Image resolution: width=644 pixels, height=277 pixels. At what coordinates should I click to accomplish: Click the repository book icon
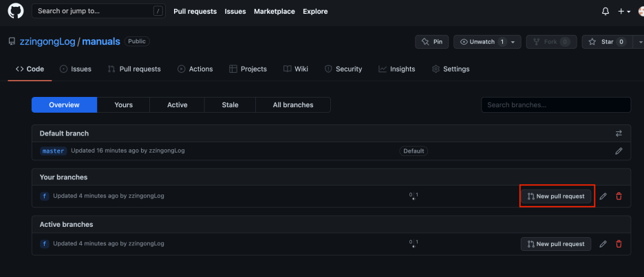click(x=12, y=42)
